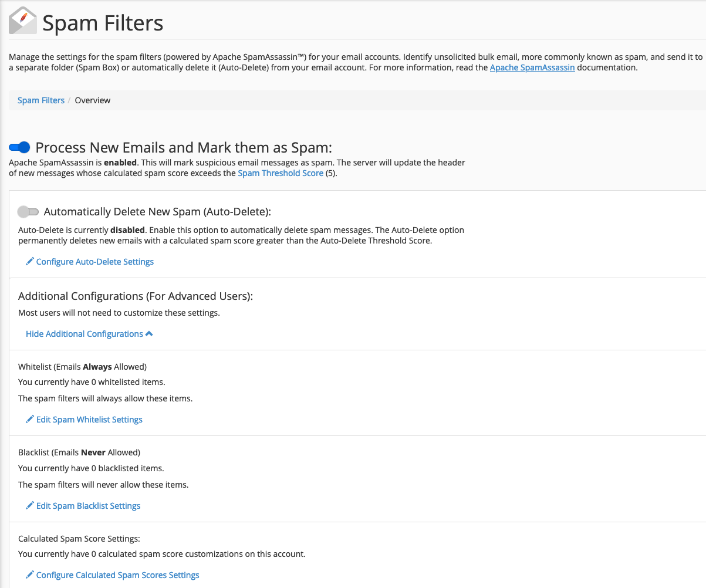Click the pencil icon beside Edit Spam Whitelist Settings
706x588 pixels.
tap(30, 420)
